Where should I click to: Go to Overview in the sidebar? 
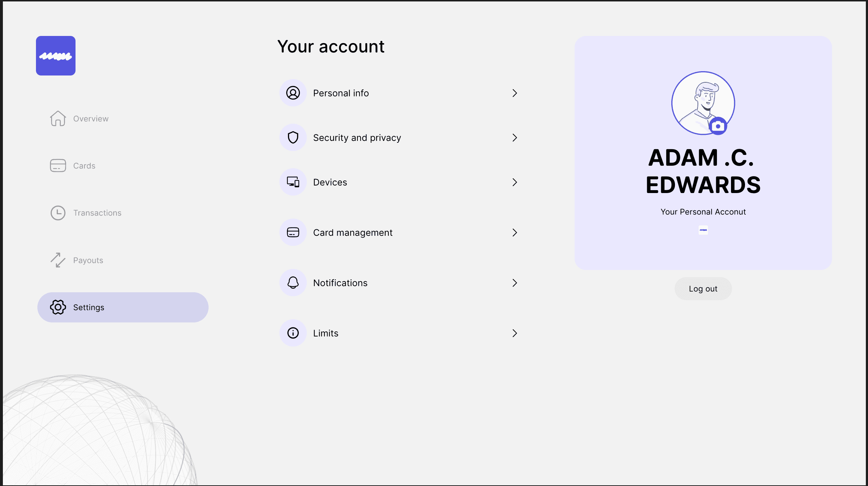pyautogui.click(x=90, y=119)
